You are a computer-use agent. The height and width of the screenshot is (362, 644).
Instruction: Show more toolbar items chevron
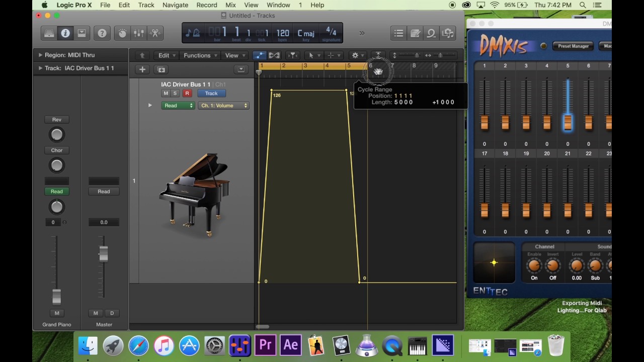click(362, 33)
